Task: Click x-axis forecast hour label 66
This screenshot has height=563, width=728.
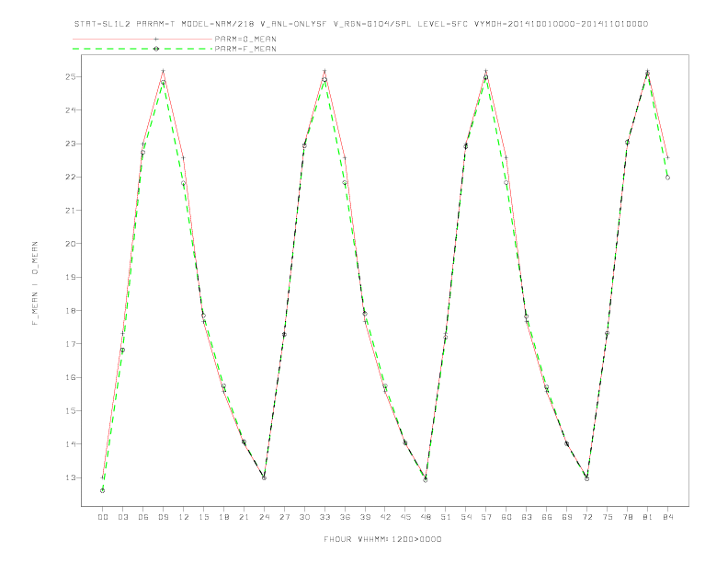Action: pyautogui.click(x=547, y=517)
